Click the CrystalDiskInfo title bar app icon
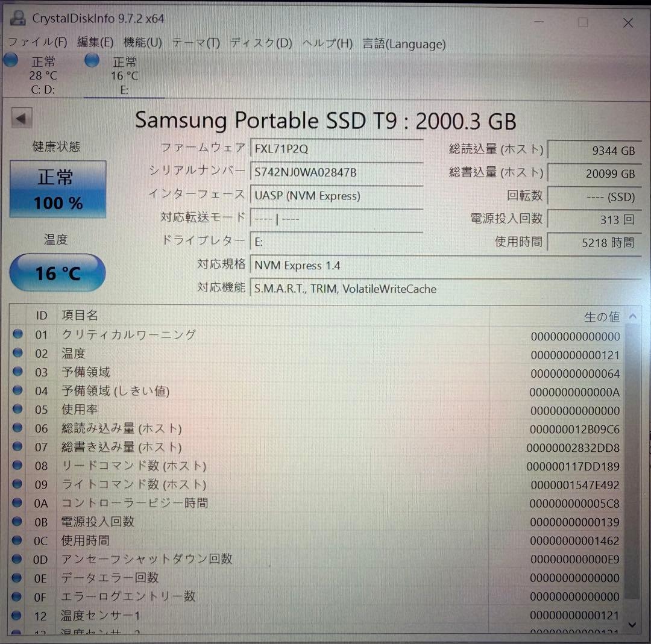Viewport: 651px width, 644px height. point(18,18)
